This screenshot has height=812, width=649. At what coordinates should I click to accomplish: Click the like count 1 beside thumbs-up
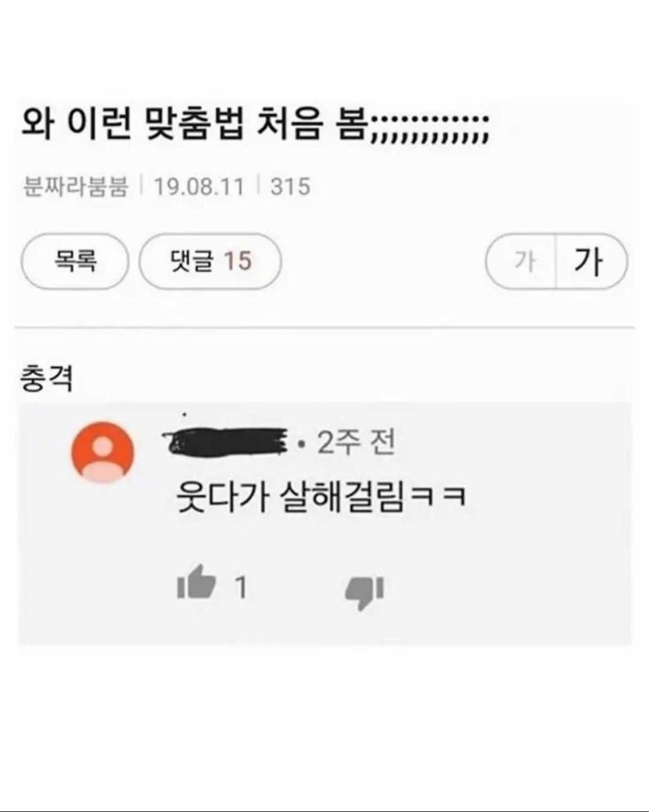pos(241,588)
